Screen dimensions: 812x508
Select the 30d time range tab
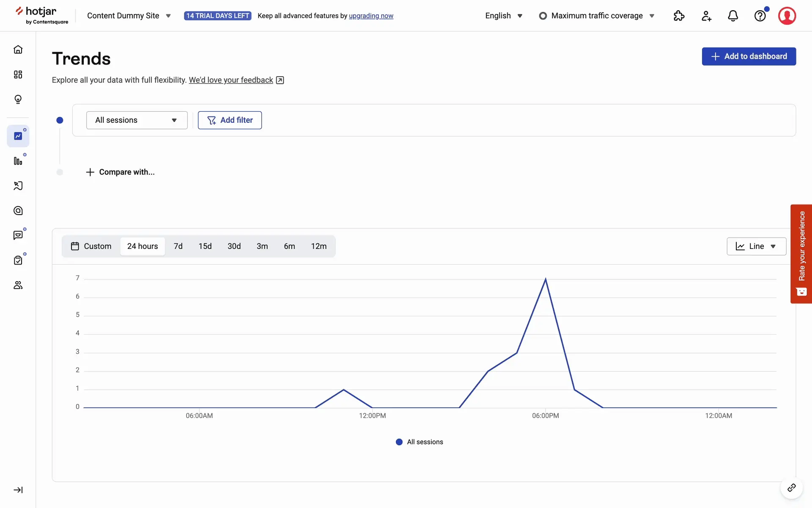234,246
